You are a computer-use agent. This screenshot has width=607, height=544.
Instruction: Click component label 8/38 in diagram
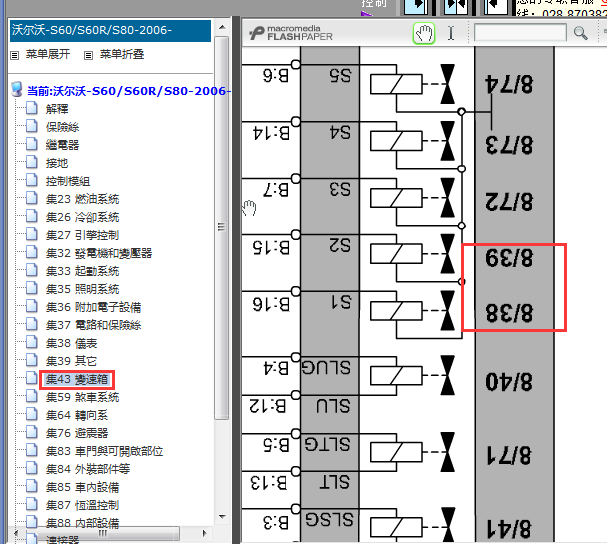pos(509,313)
